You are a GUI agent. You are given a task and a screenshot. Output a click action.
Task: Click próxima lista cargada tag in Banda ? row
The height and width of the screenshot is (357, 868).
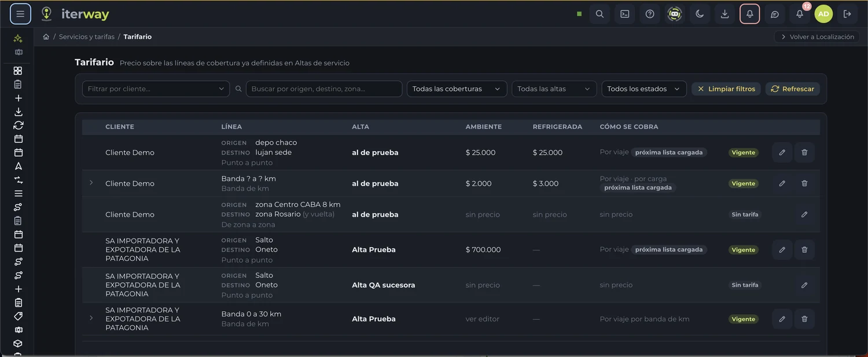(x=638, y=188)
